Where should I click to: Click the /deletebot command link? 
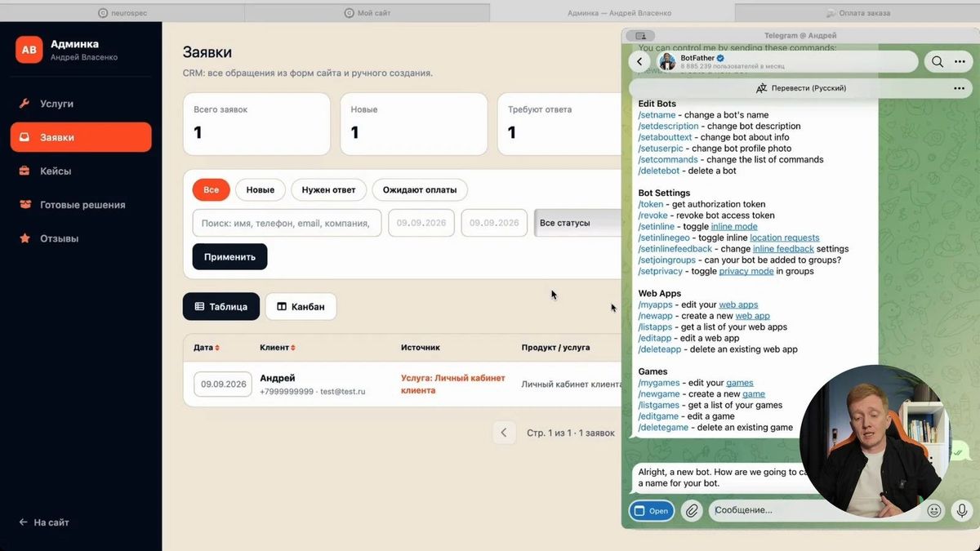(660, 171)
